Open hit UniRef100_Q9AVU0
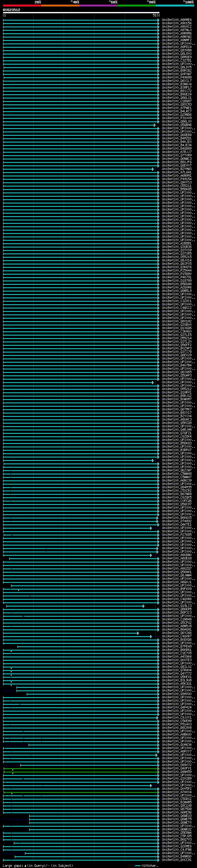The image size is (197, 868). coord(176,694)
